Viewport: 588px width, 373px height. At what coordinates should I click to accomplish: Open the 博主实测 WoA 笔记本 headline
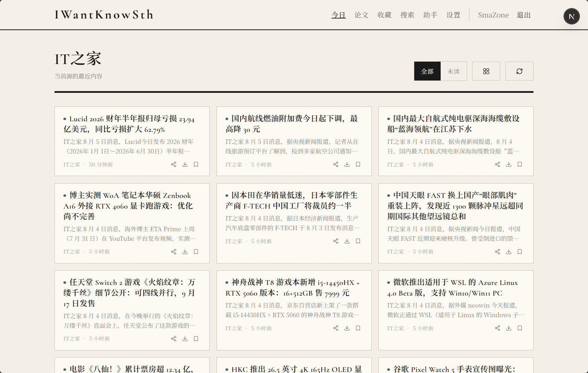(x=128, y=206)
